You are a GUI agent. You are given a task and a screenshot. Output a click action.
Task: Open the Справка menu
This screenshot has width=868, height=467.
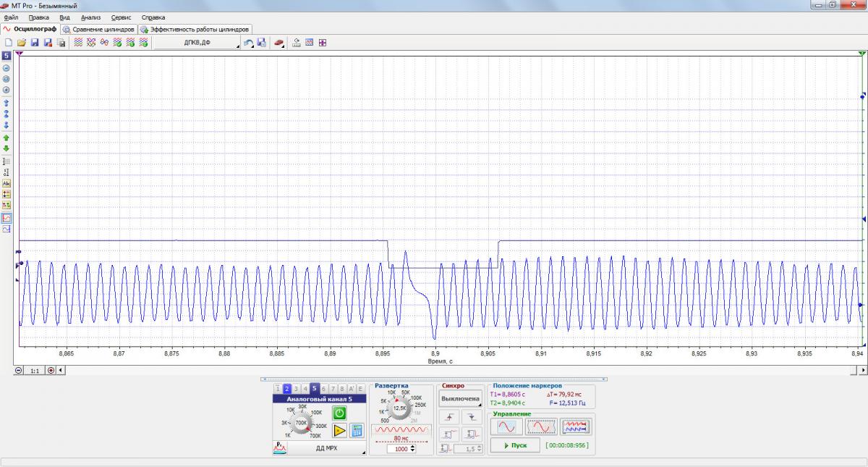point(153,17)
